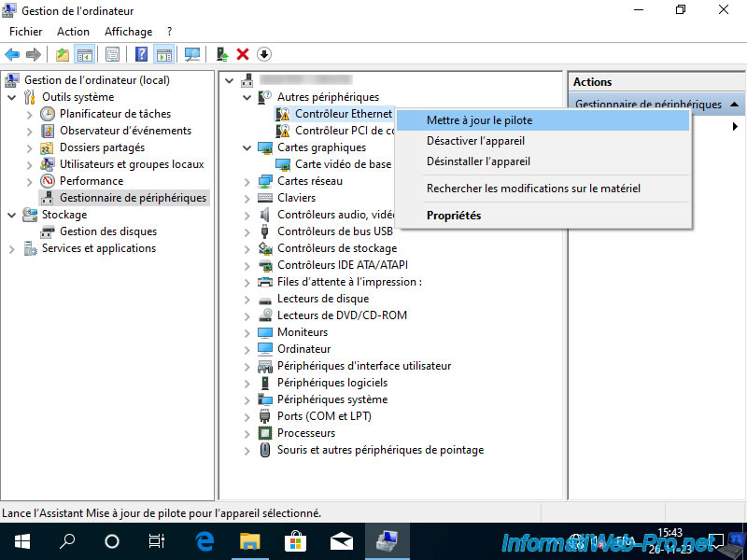Choose Désinstaller l'appareil
The image size is (747, 560).
[x=543, y=161]
